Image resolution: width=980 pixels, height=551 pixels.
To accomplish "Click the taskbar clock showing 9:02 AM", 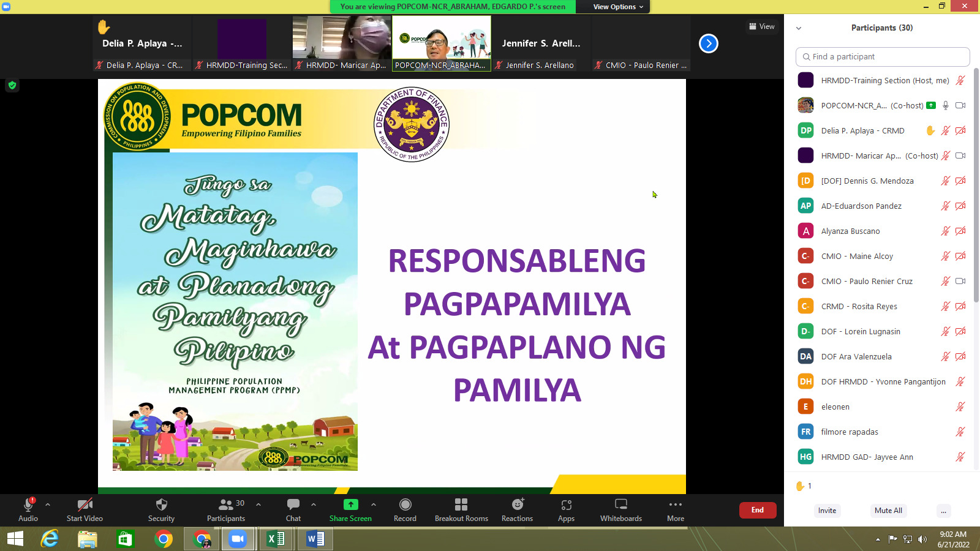I will pos(954,539).
